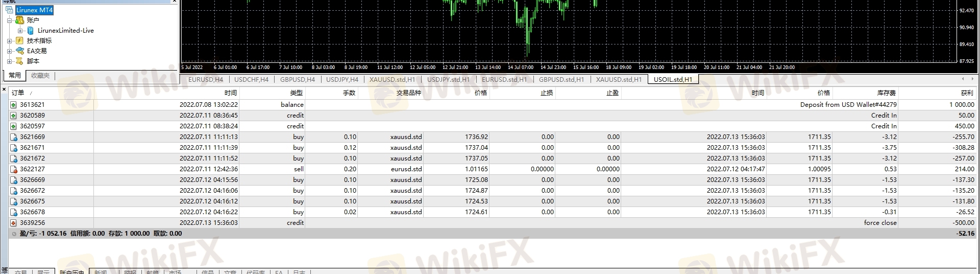The image size is (980, 274).
Task: Click the 技术指标 indicators icon
Action: [20, 41]
